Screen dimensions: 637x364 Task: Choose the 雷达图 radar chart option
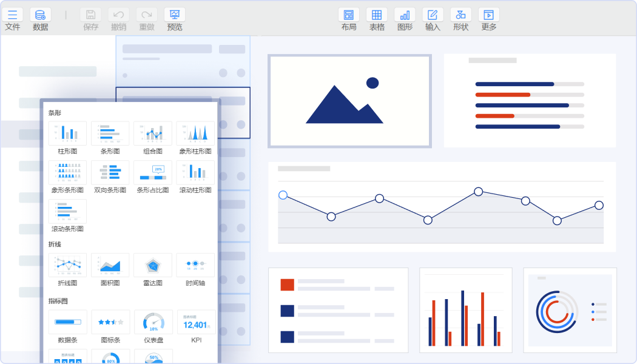tap(153, 265)
